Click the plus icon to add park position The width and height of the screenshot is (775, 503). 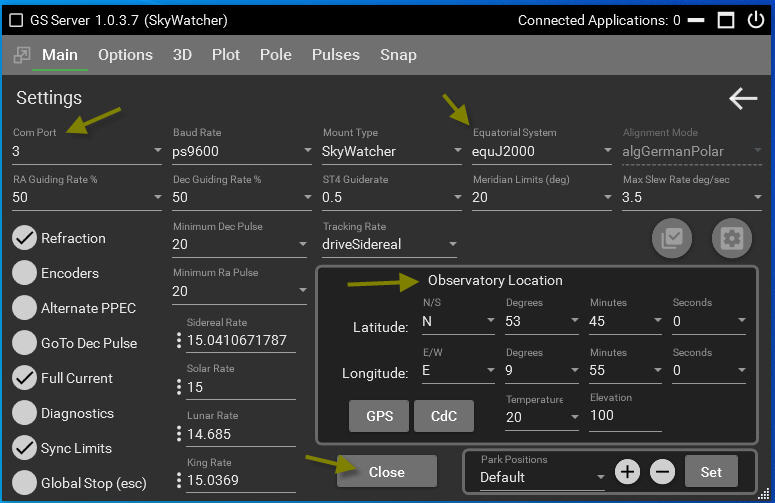(x=627, y=472)
